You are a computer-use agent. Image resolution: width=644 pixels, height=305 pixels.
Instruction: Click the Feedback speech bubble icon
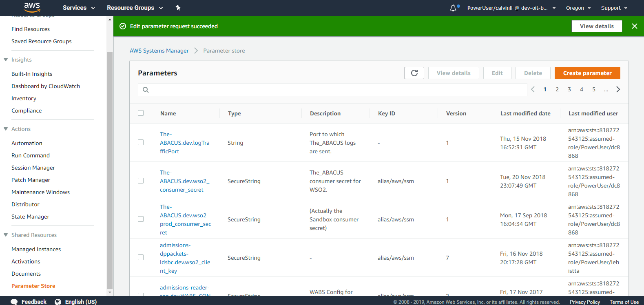point(14,302)
